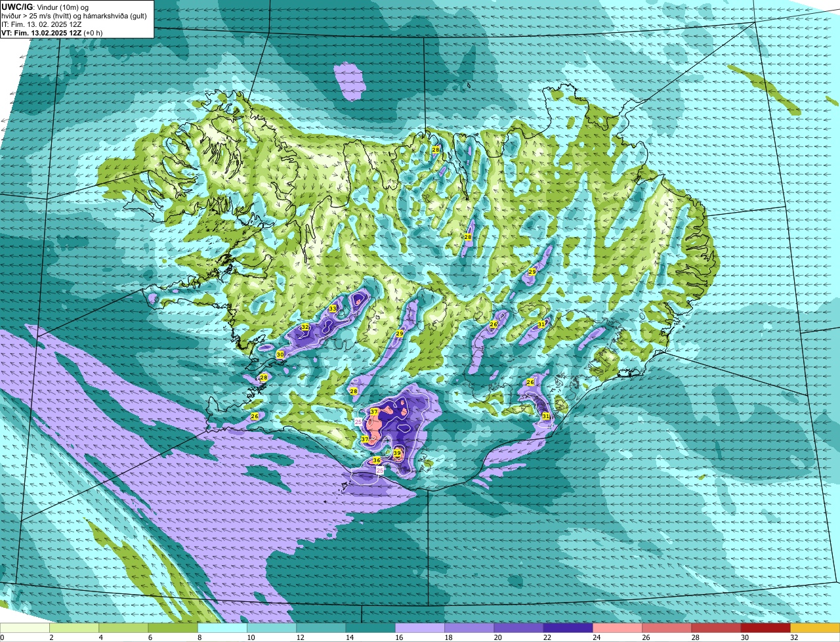Click the 2–4 m/s light green legend swatch
Viewport: 840px width, 642px height.
click(x=74, y=628)
